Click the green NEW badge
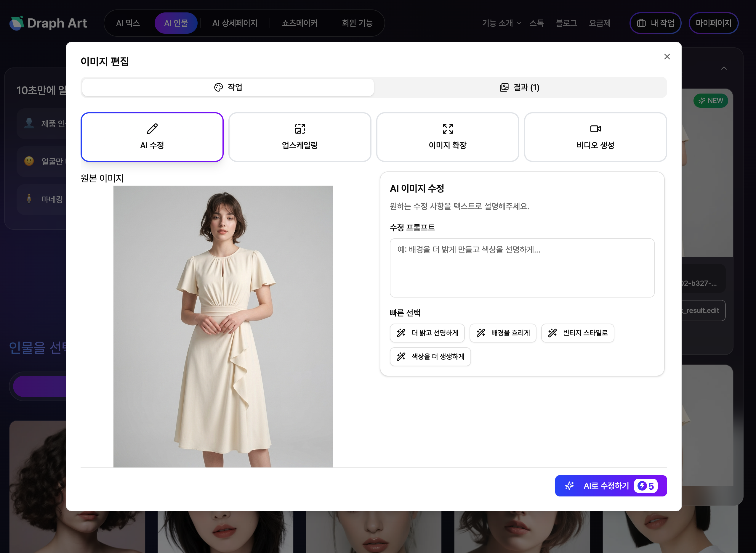756x553 pixels. pos(710,101)
